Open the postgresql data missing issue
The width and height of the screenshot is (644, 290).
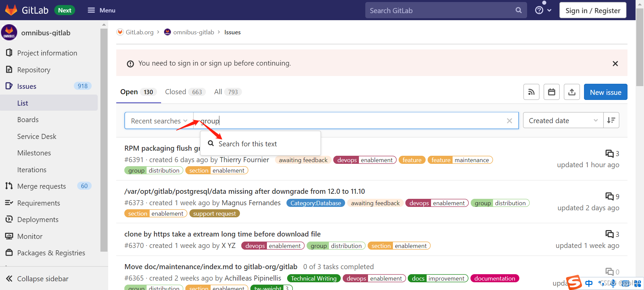[x=245, y=191]
